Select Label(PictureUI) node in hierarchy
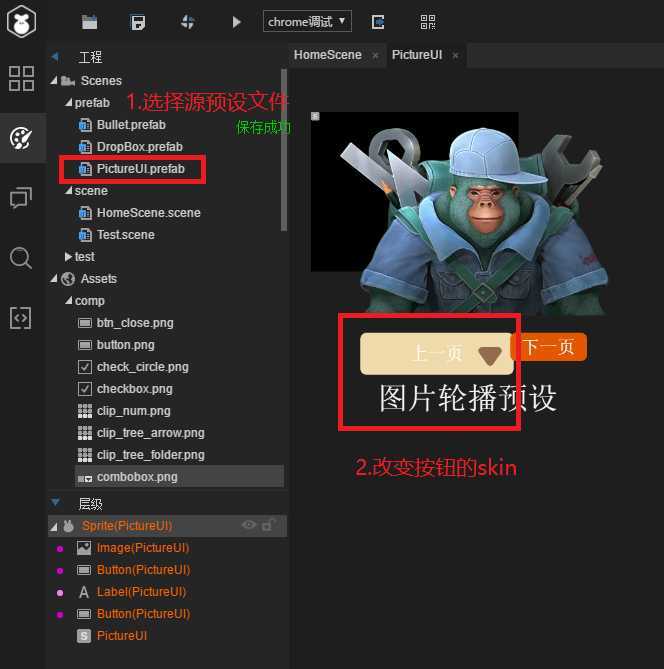 tap(141, 592)
